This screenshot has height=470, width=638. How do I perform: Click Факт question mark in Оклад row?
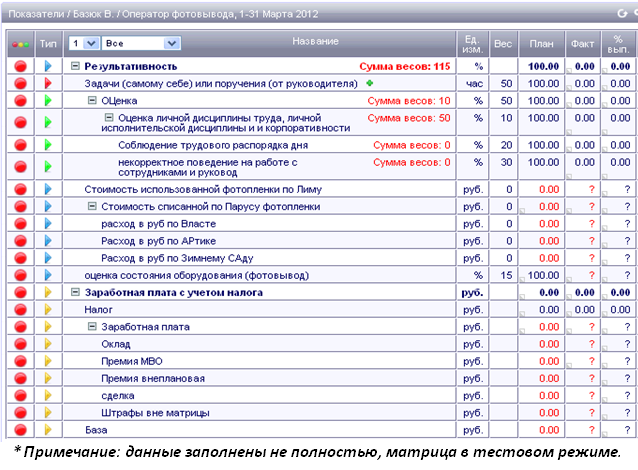[x=592, y=344]
